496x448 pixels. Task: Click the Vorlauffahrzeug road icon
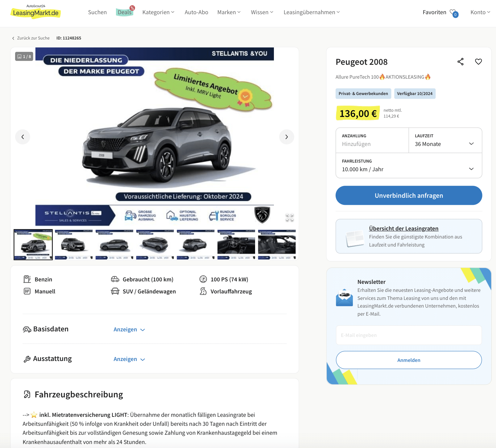(203, 291)
